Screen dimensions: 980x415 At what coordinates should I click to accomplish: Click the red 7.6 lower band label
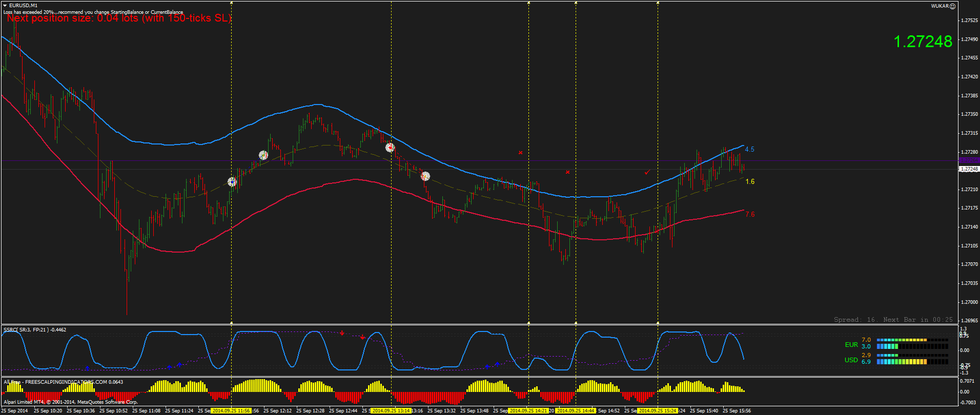tap(750, 215)
